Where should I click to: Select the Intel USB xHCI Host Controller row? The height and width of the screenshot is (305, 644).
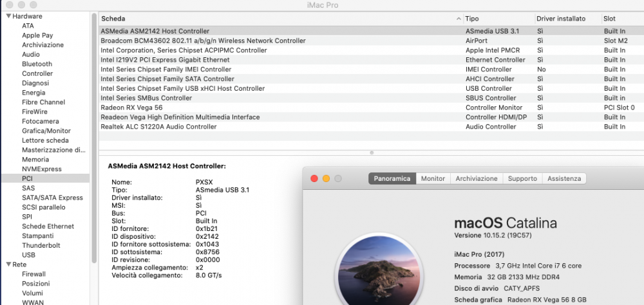[x=372, y=88]
